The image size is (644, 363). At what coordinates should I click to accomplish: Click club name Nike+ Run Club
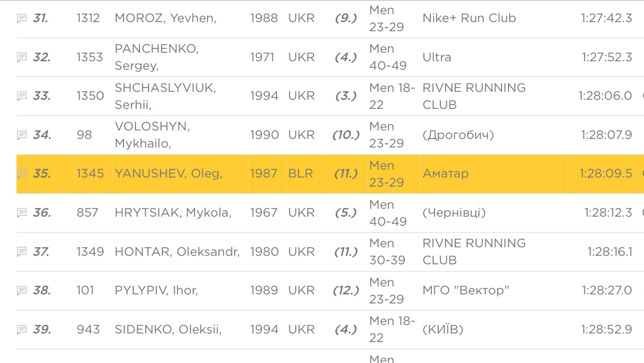point(469,18)
